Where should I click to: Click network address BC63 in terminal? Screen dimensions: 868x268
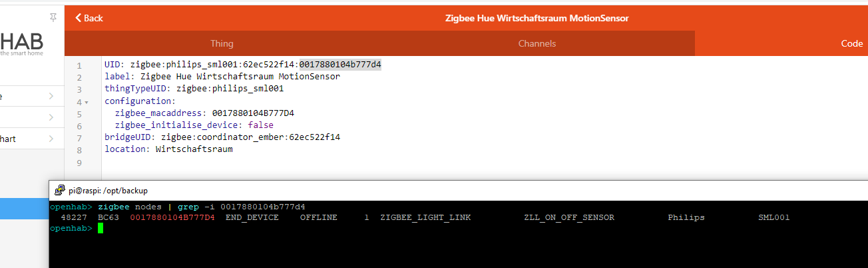108,217
